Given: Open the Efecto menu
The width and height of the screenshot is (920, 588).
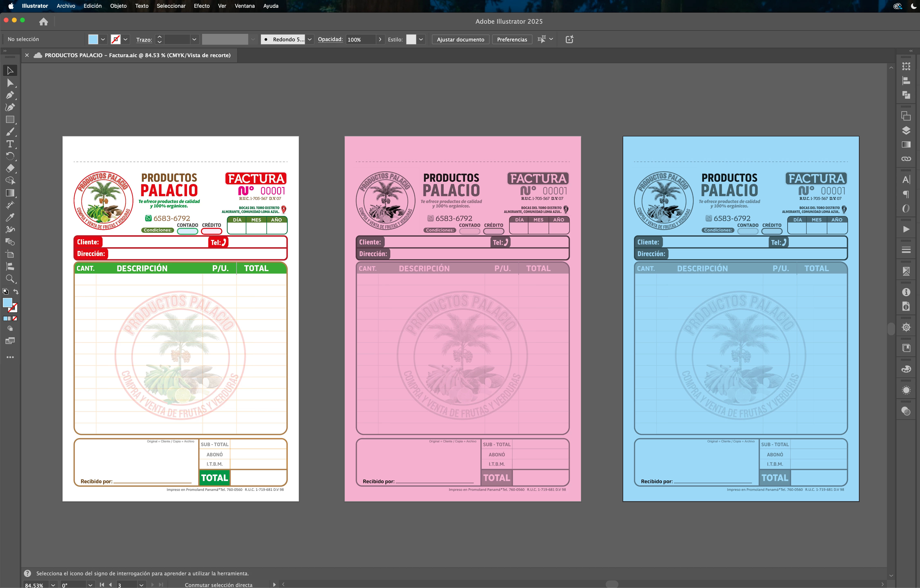Looking at the screenshot, I should tap(201, 6).
